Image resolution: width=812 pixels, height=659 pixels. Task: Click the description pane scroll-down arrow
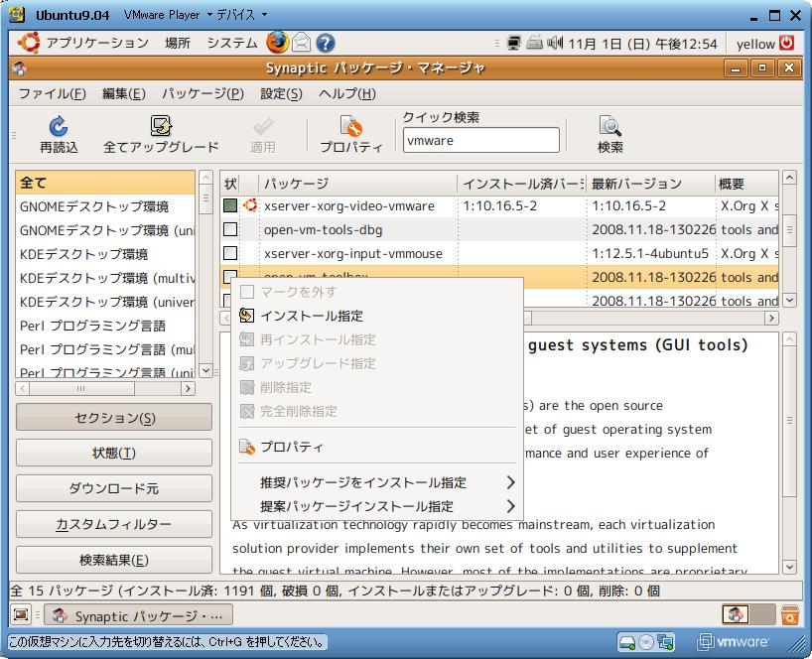click(x=789, y=567)
